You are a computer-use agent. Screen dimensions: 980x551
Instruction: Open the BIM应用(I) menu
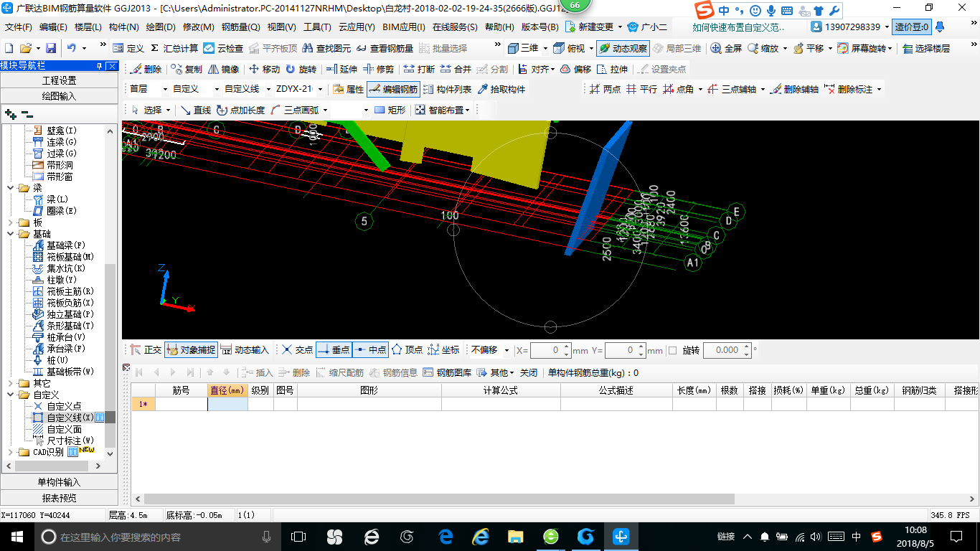click(x=404, y=27)
